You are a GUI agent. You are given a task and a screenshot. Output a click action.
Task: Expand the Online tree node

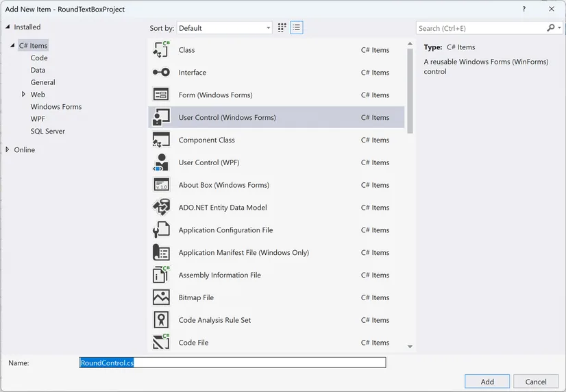[x=8, y=149]
